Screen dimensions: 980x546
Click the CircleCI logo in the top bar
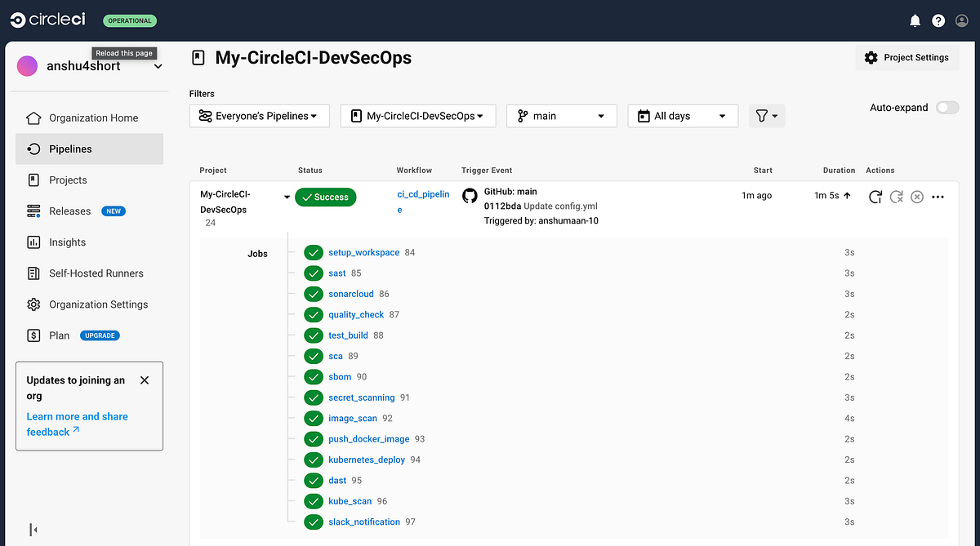[x=47, y=20]
